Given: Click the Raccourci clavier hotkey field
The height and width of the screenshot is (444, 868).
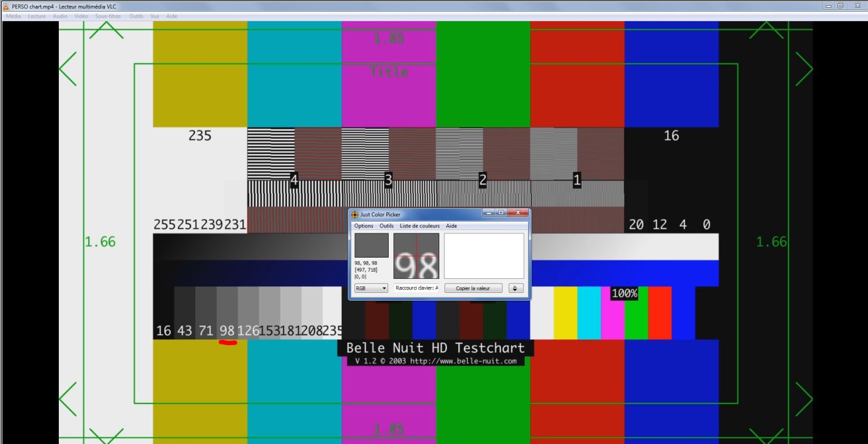Looking at the screenshot, I should click(x=416, y=288).
